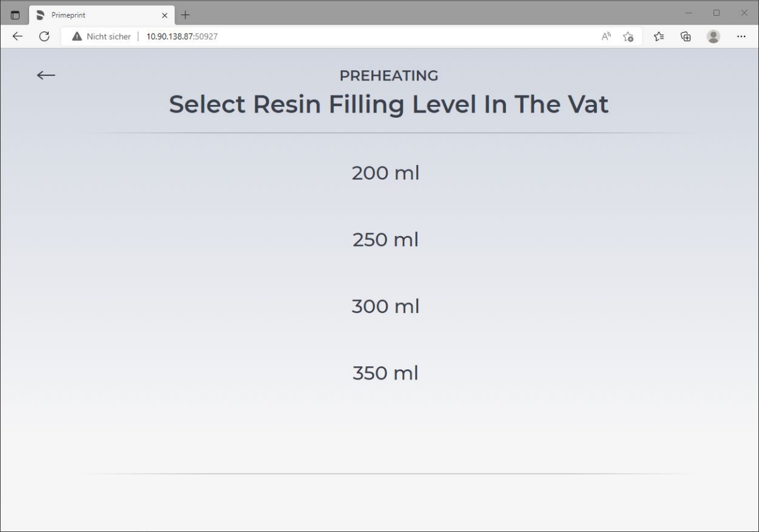Open the Read aloud icon
The image size is (759, 532).
click(x=606, y=37)
